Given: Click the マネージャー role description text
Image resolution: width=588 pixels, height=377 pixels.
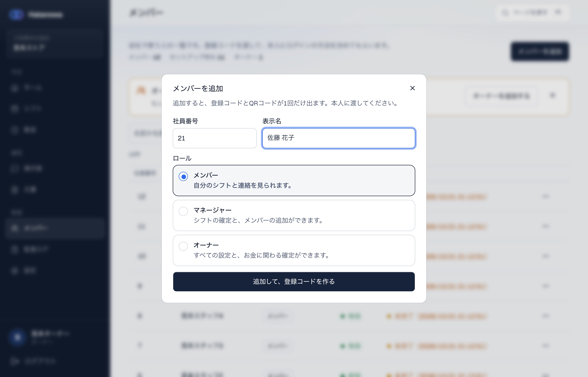Looking at the screenshot, I should coord(259,220).
